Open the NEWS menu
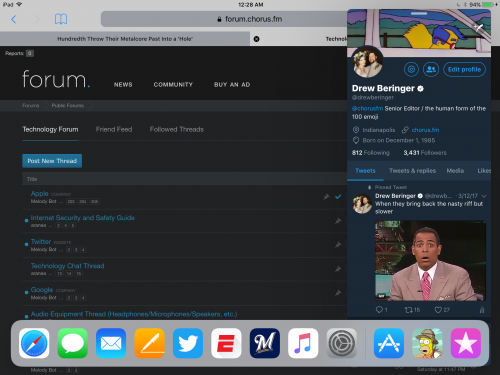The height and width of the screenshot is (375, 500). click(123, 85)
